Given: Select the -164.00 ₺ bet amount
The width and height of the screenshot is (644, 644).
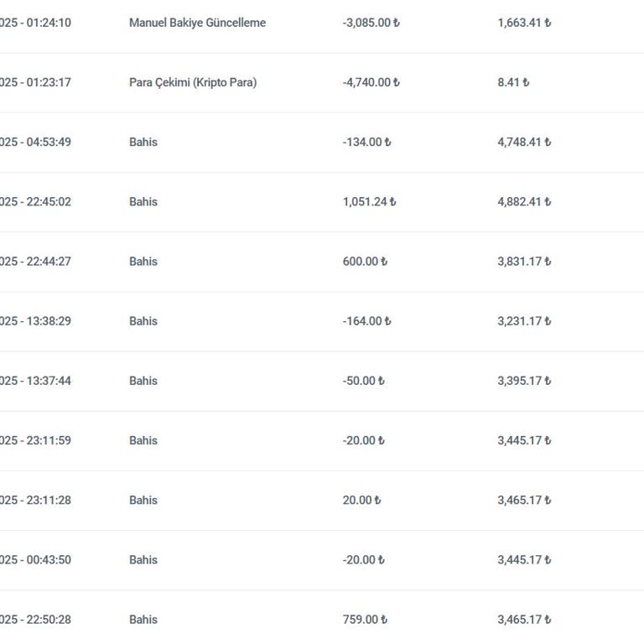Looking at the screenshot, I should (x=366, y=320).
